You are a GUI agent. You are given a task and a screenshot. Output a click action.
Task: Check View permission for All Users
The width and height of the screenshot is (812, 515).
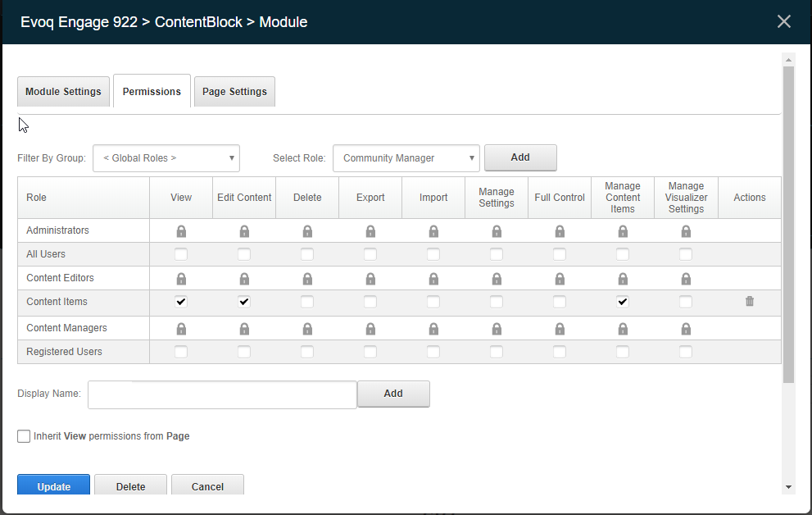point(181,255)
